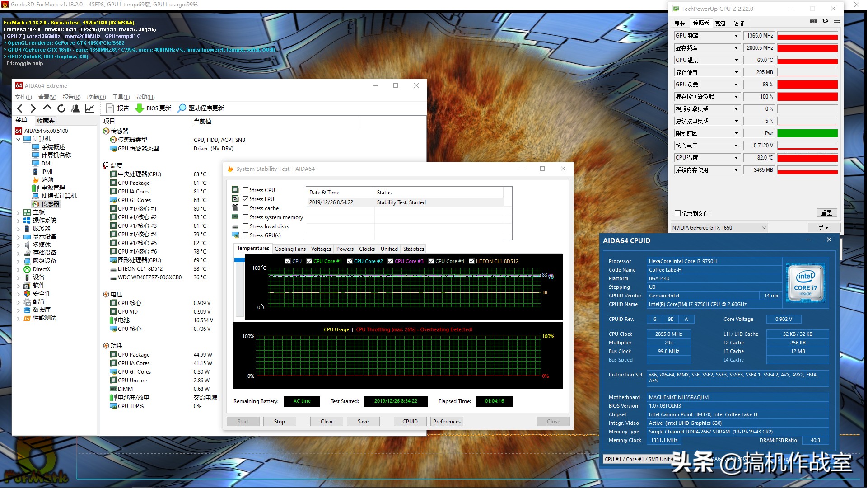Click Save button in Stability Test
868x489 pixels.
coord(363,422)
